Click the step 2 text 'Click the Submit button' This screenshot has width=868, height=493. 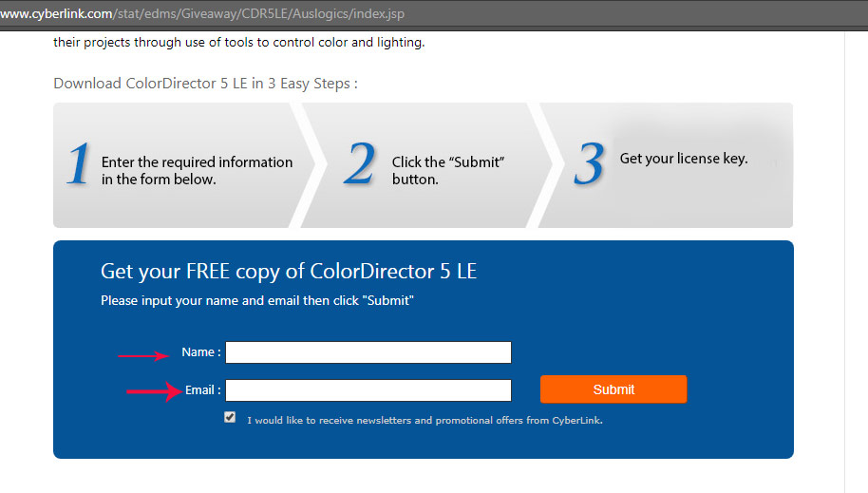click(448, 171)
